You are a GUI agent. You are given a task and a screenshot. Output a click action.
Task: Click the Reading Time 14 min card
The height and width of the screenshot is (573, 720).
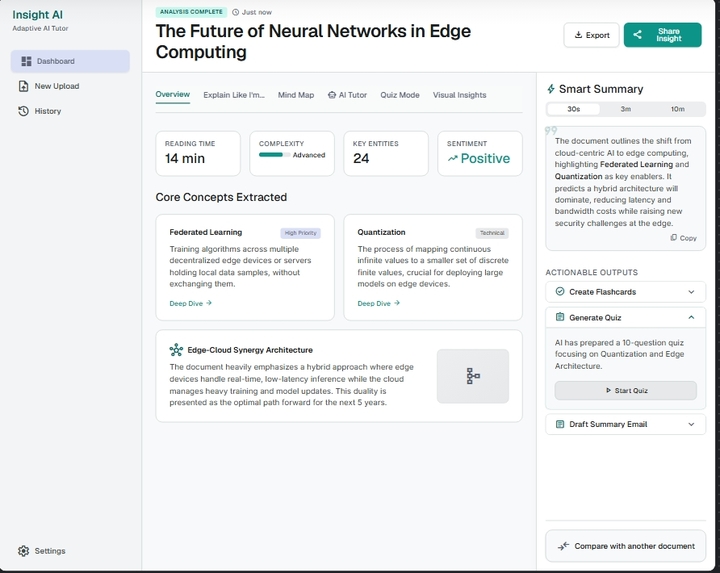click(x=198, y=153)
